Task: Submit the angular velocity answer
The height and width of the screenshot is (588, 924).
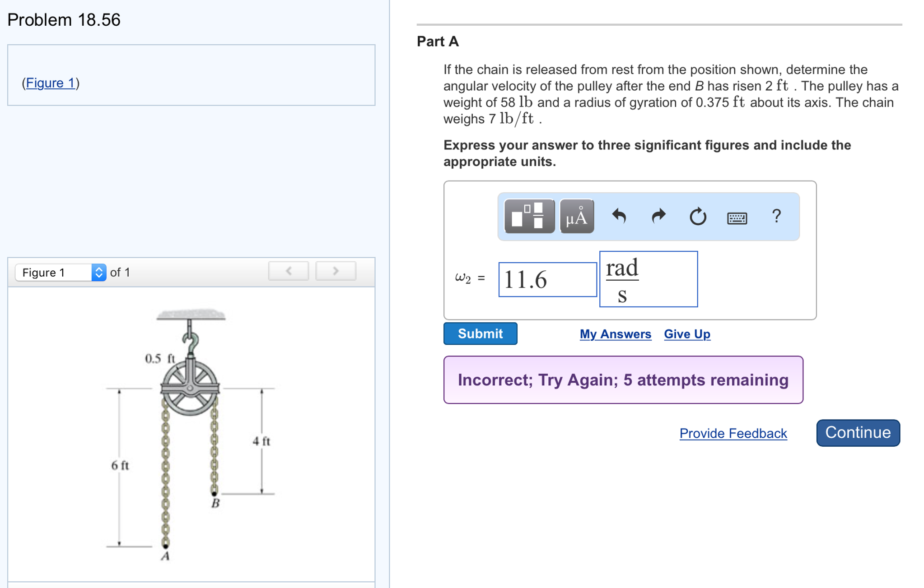Action: tap(480, 333)
